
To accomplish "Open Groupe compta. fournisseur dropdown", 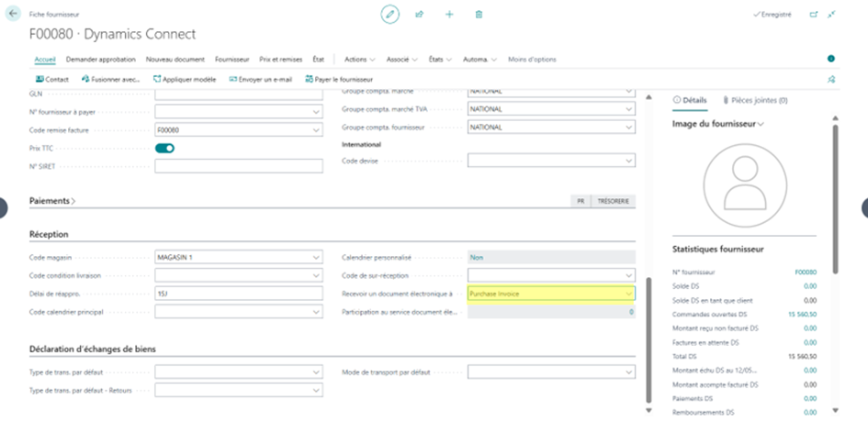I will click(x=628, y=128).
